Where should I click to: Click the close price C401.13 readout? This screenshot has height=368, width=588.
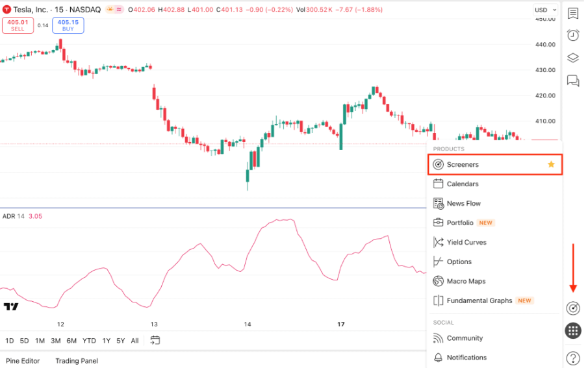pyautogui.click(x=229, y=10)
